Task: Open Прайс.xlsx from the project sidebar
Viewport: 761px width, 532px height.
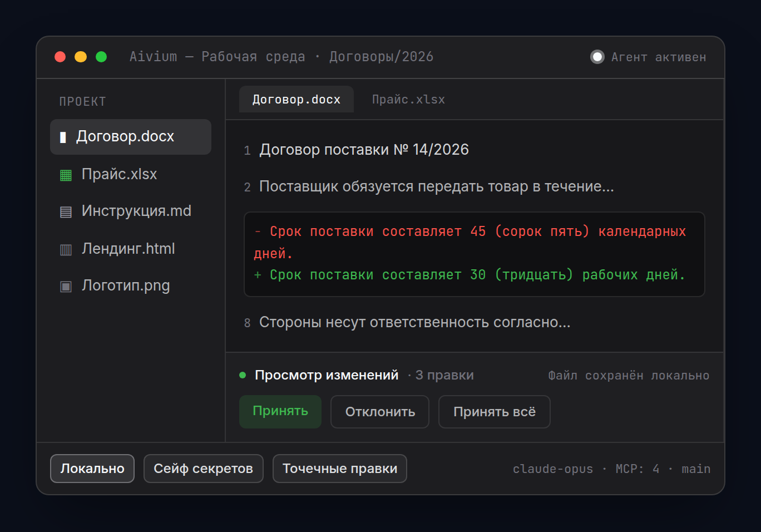Action: [x=131, y=174]
